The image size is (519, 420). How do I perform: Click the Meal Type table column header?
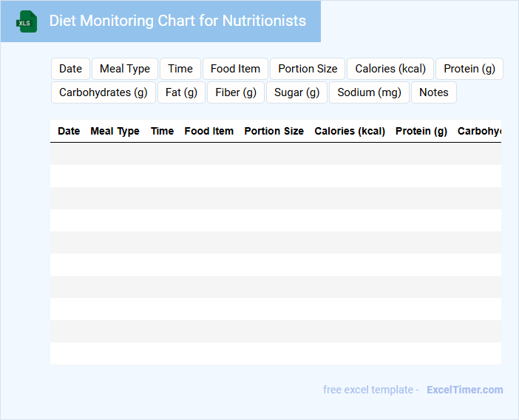(115, 131)
